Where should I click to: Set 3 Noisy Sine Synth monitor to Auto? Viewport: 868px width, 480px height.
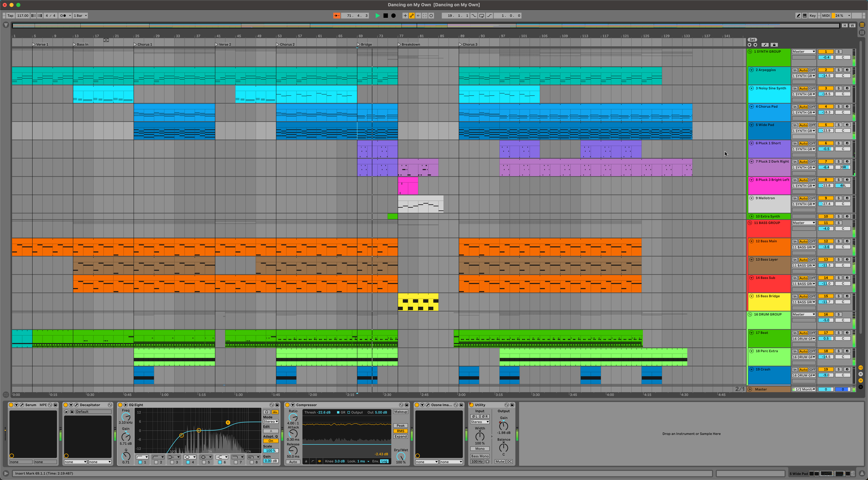[803, 89]
